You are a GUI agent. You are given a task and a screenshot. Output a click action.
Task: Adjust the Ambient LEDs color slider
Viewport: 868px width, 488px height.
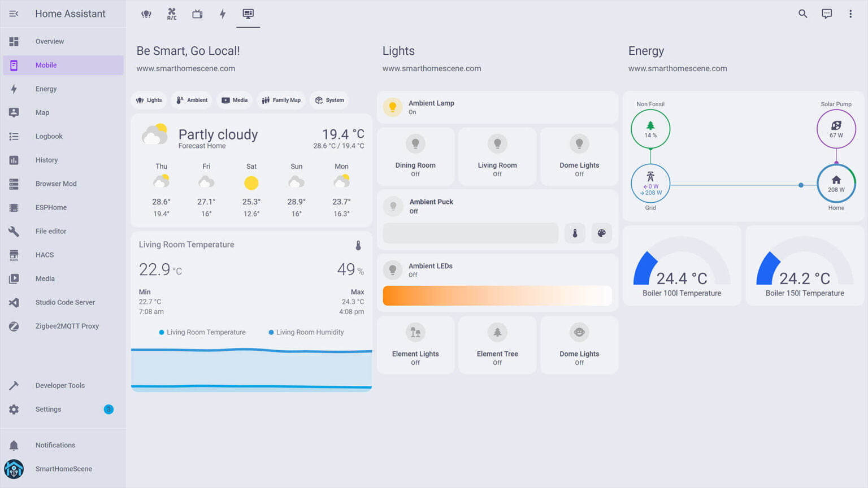pyautogui.click(x=497, y=295)
